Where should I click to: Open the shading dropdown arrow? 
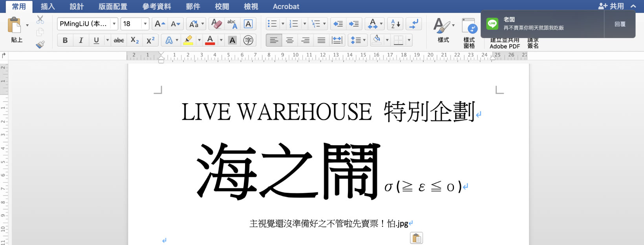coord(387,40)
